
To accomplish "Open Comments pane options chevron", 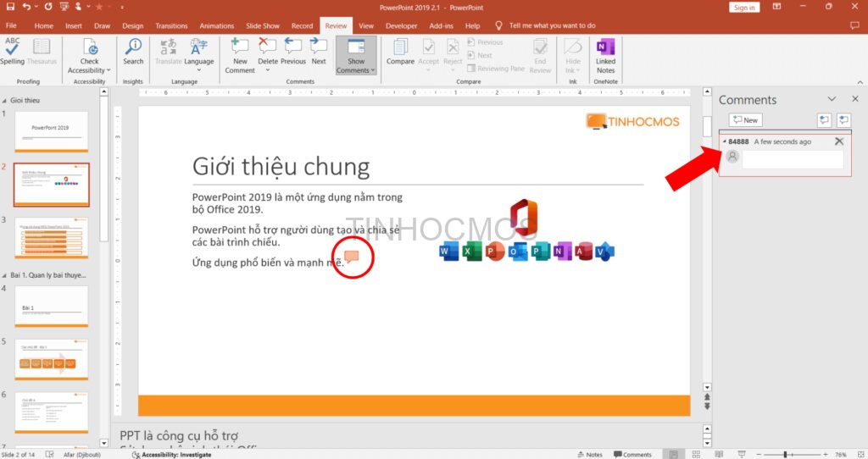I will pos(832,99).
